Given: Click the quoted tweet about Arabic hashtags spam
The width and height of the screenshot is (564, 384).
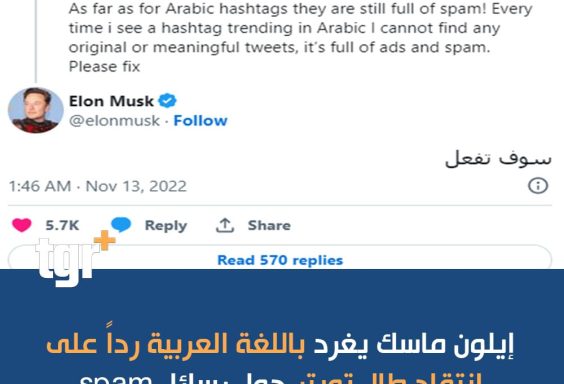Looking at the screenshot, I should tap(300, 37).
